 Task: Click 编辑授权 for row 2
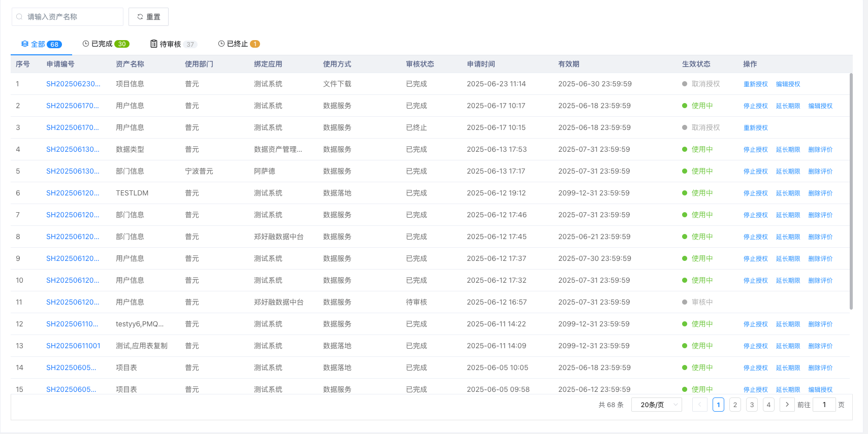coord(820,106)
